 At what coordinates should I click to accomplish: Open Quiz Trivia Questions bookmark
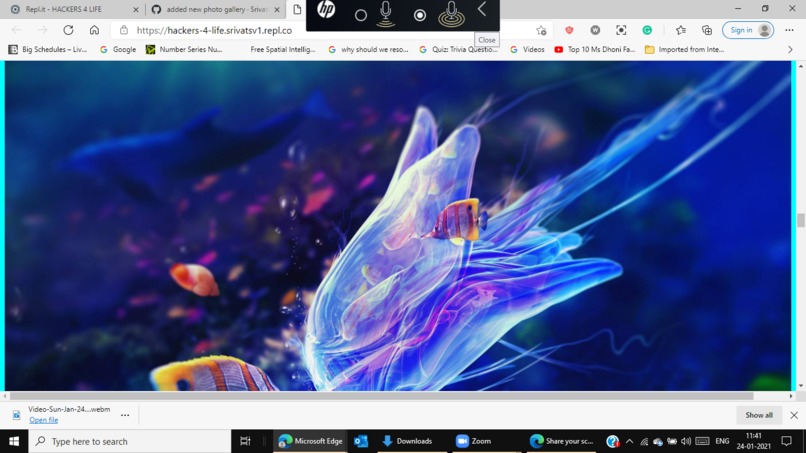(459, 49)
